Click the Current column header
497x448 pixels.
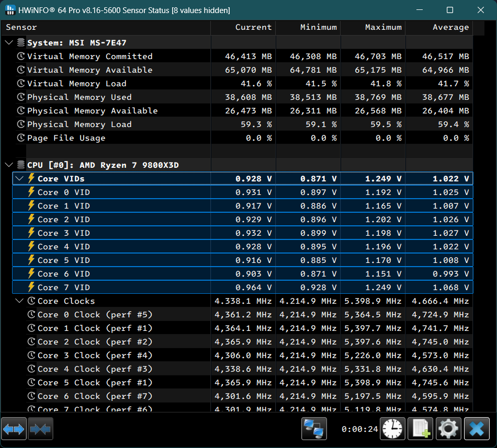pyautogui.click(x=243, y=28)
